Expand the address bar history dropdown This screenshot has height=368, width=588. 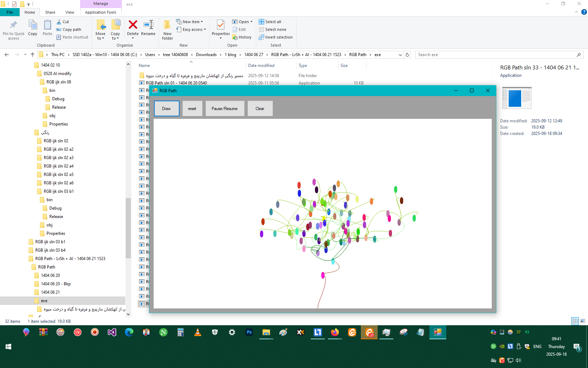(400, 55)
